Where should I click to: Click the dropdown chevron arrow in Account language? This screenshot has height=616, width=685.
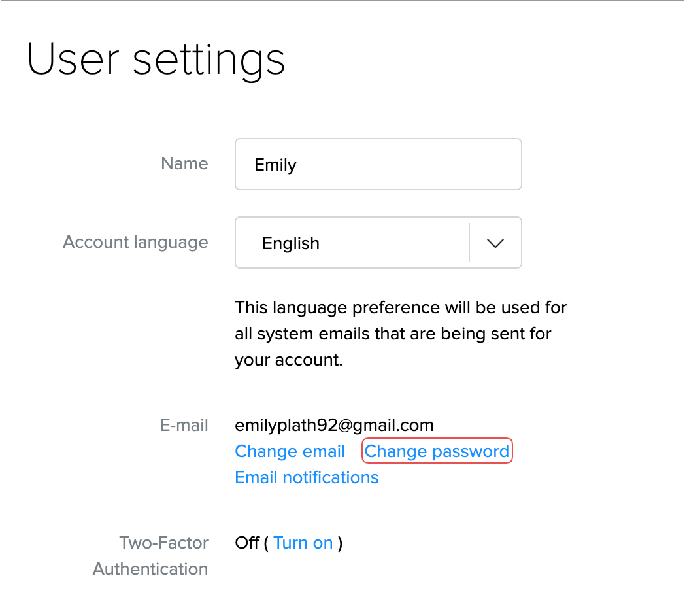[495, 243]
